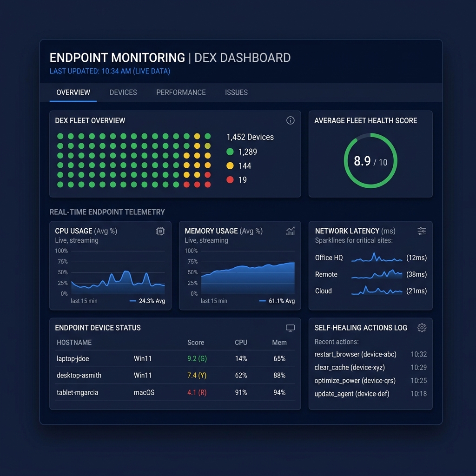Image resolution: width=476 pixels, height=476 pixels.
Task: Click the 10:18 log timestamp
Action: pos(419,394)
